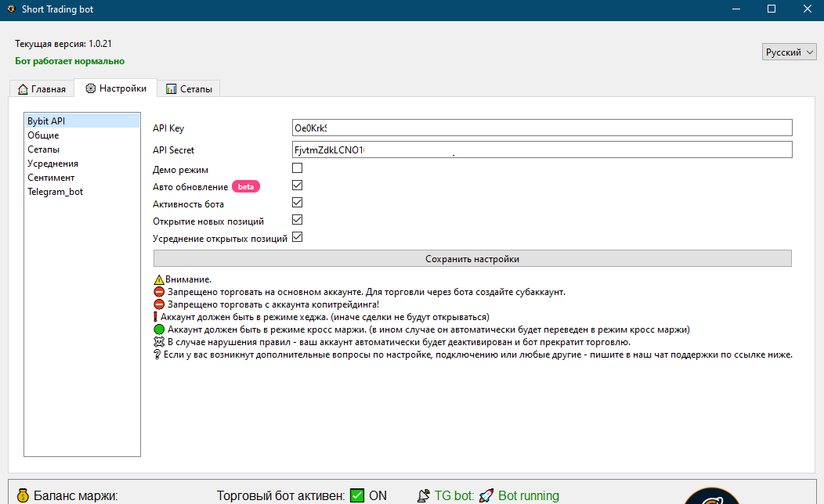Image resolution: width=824 pixels, height=504 pixels.
Task: Click the Усреднение открытых позиций label
Action: (x=219, y=239)
